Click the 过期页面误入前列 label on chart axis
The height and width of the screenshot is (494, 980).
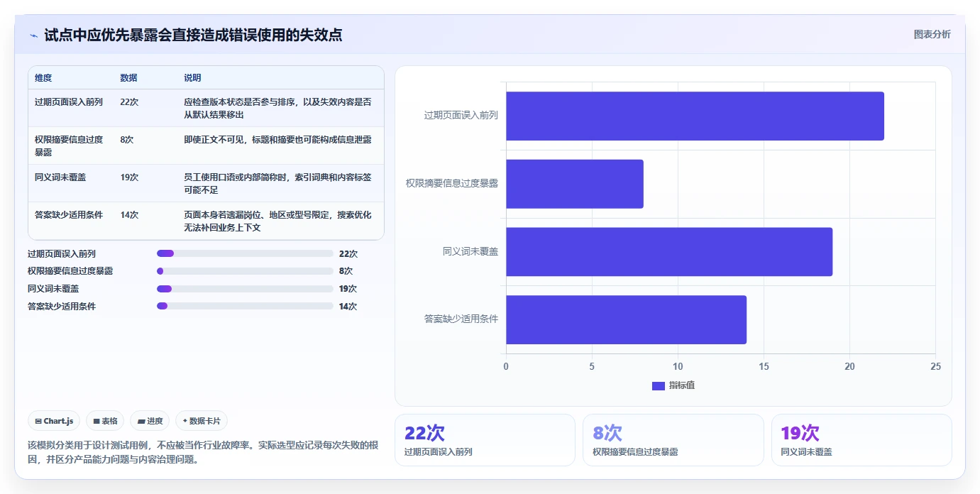[461, 115]
